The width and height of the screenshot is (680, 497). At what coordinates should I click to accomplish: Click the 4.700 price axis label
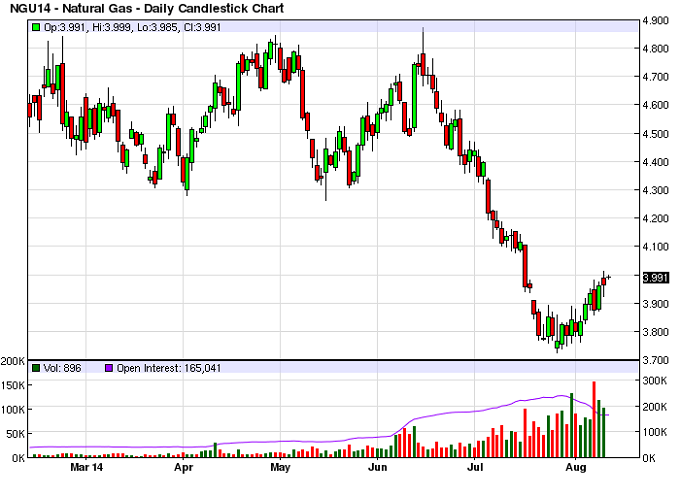click(x=655, y=77)
